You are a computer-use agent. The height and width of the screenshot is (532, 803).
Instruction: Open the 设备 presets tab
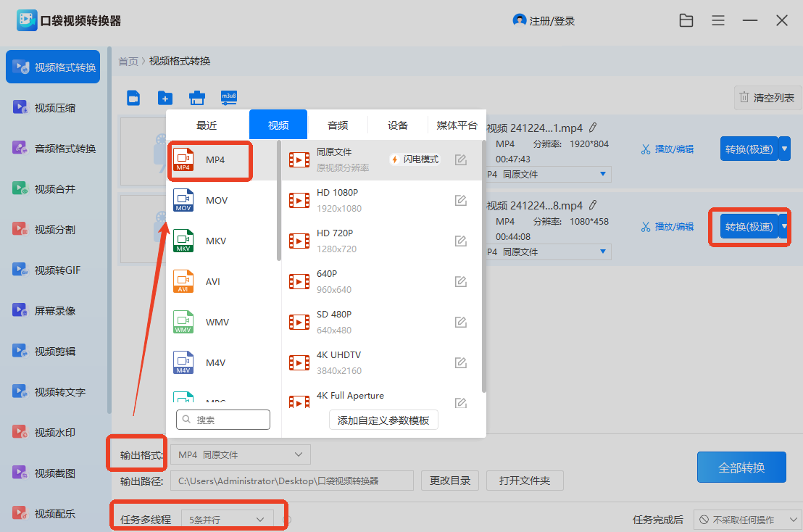pyautogui.click(x=397, y=124)
